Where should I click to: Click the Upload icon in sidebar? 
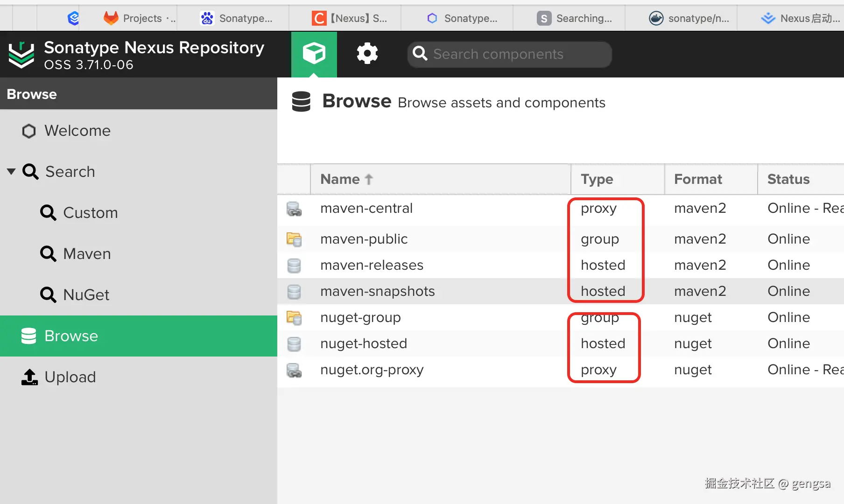coord(29,377)
